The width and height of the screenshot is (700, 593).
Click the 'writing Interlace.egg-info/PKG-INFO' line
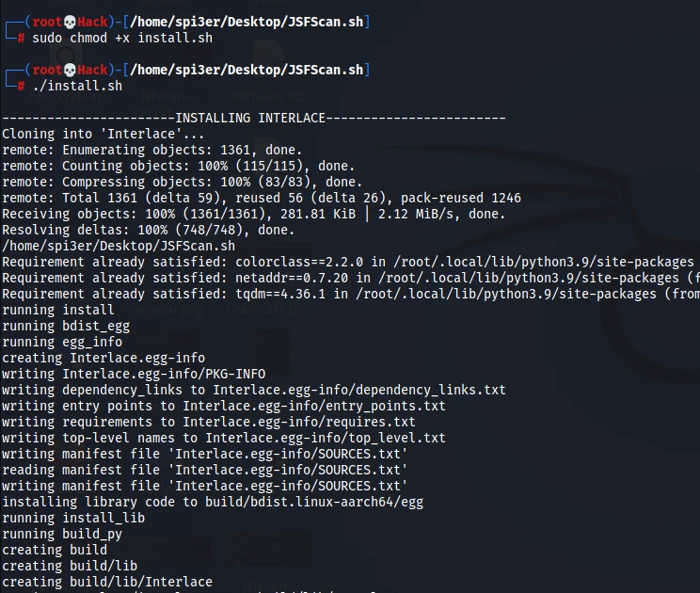134,374
